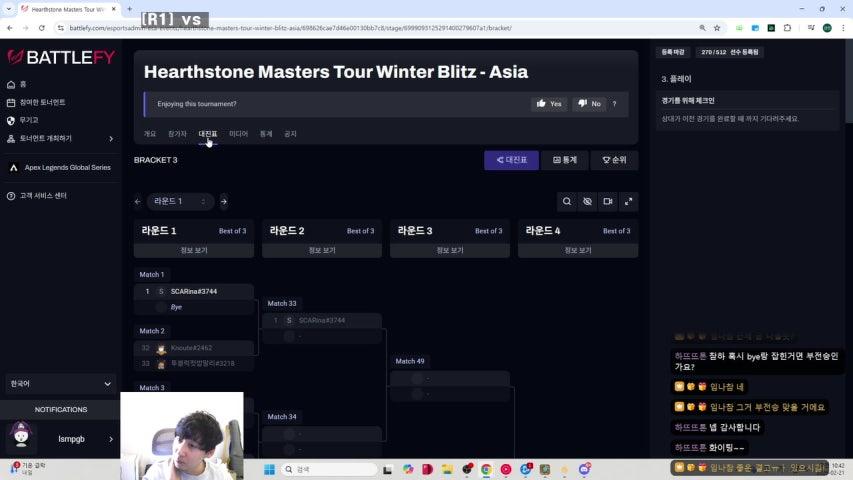Open the Task View taskbar icon
Viewport: 853px width, 480px height.
pyautogui.click(x=387, y=469)
